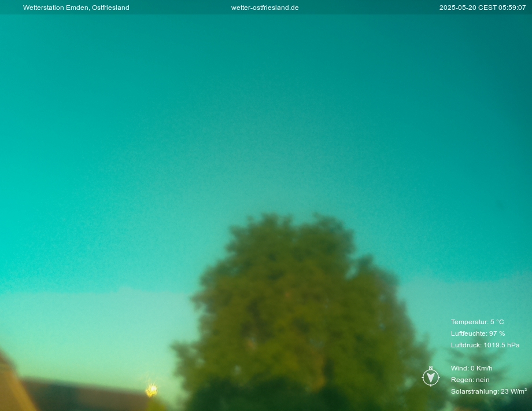Click the 'Temperatur: 5 °C' reading
532x411 pixels.
click(478, 322)
